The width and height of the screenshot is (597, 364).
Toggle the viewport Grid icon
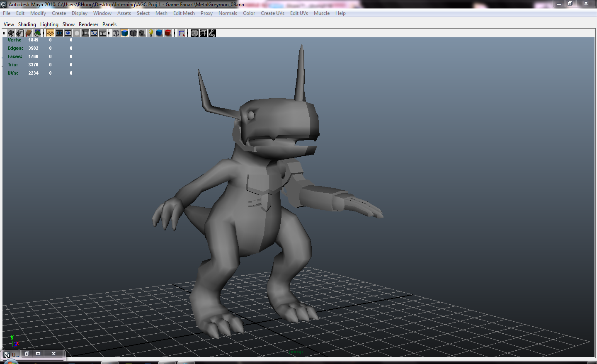[x=50, y=33]
